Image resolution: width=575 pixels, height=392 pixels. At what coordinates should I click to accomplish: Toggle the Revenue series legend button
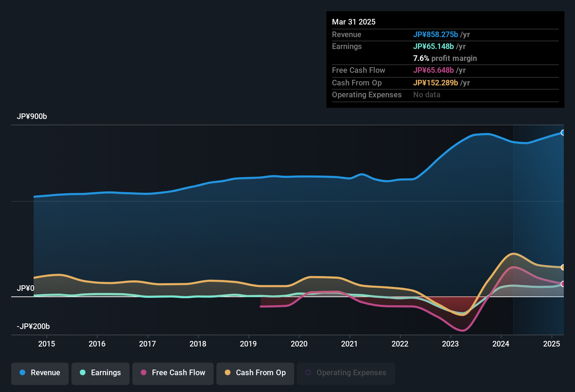coord(40,373)
